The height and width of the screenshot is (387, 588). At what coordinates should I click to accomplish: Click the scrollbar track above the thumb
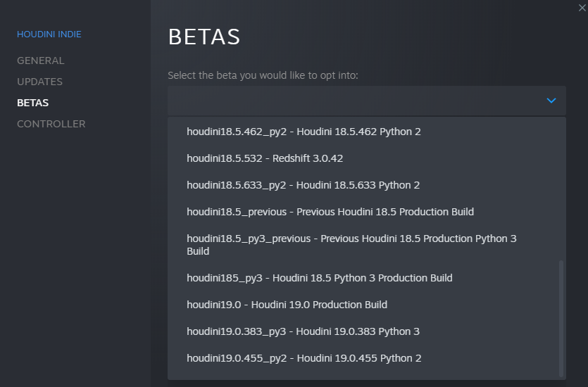[x=561, y=189]
